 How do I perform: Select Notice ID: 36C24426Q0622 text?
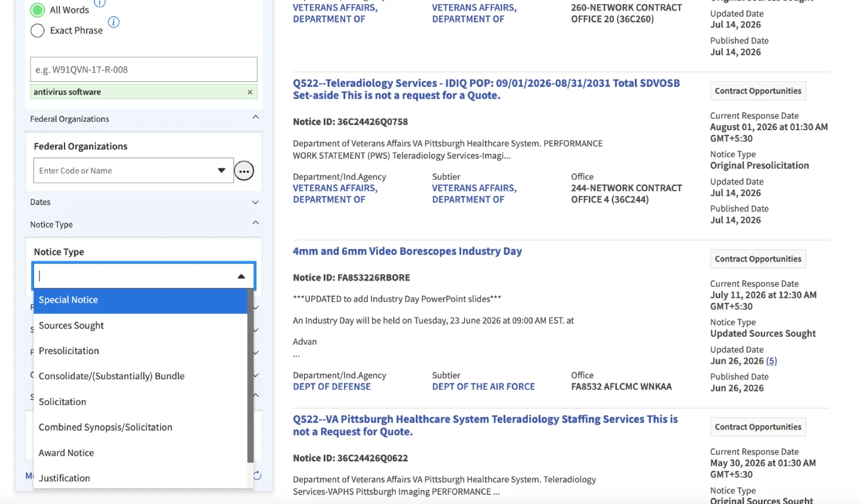[350, 458]
